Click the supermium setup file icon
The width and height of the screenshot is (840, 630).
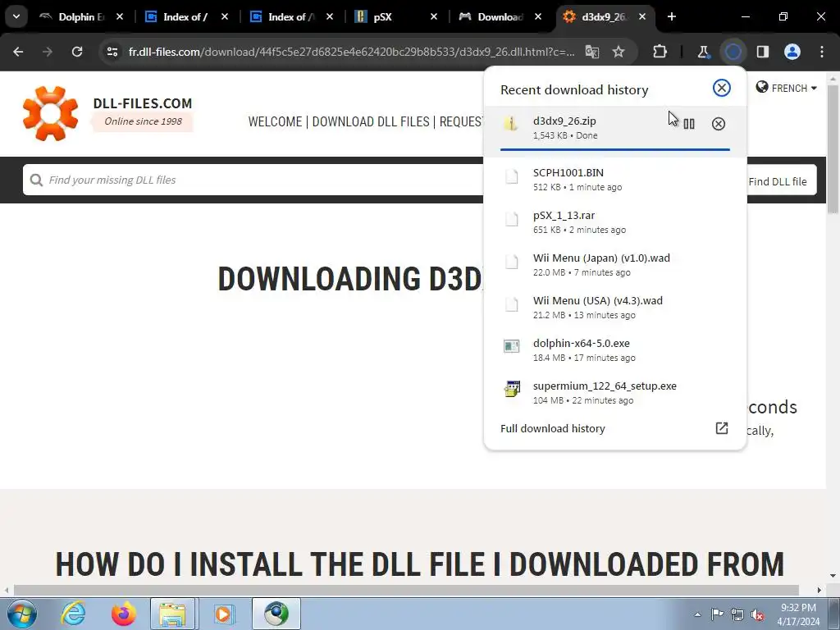[x=512, y=388]
